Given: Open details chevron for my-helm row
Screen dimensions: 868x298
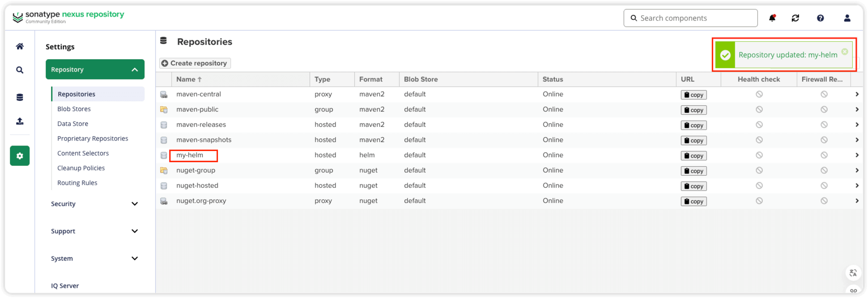Looking at the screenshot, I should pos(857,155).
